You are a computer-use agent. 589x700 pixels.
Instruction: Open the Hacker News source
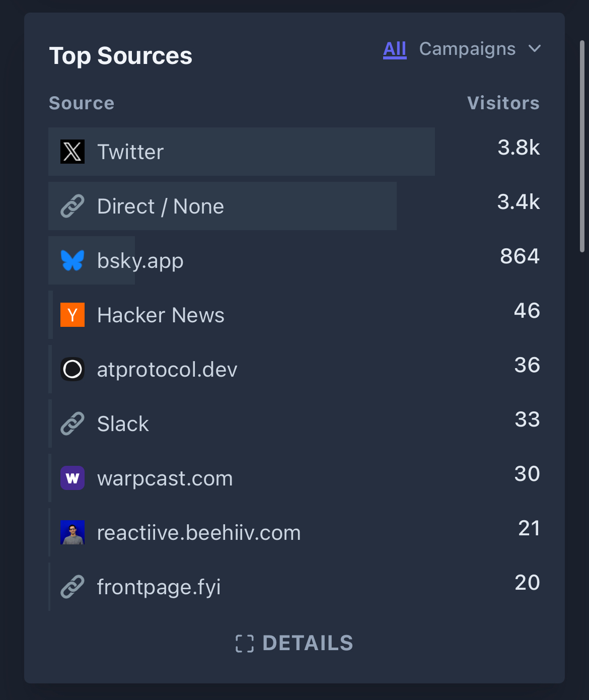[x=161, y=315]
